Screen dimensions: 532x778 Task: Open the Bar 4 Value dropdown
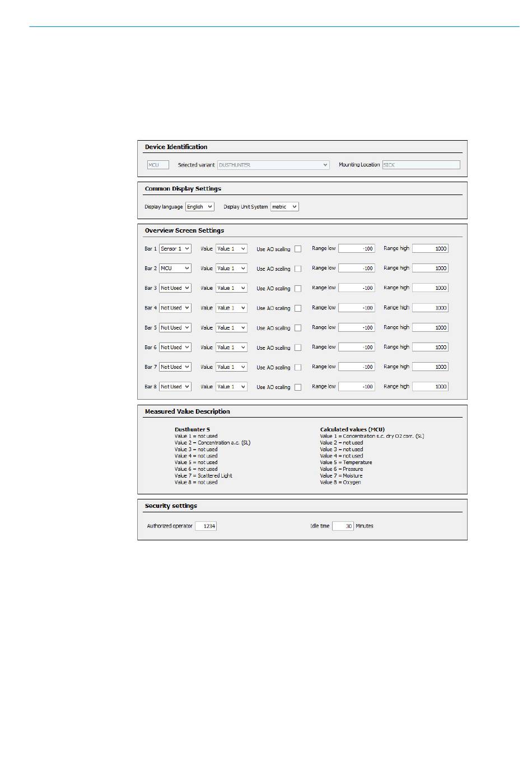coord(231,308)
